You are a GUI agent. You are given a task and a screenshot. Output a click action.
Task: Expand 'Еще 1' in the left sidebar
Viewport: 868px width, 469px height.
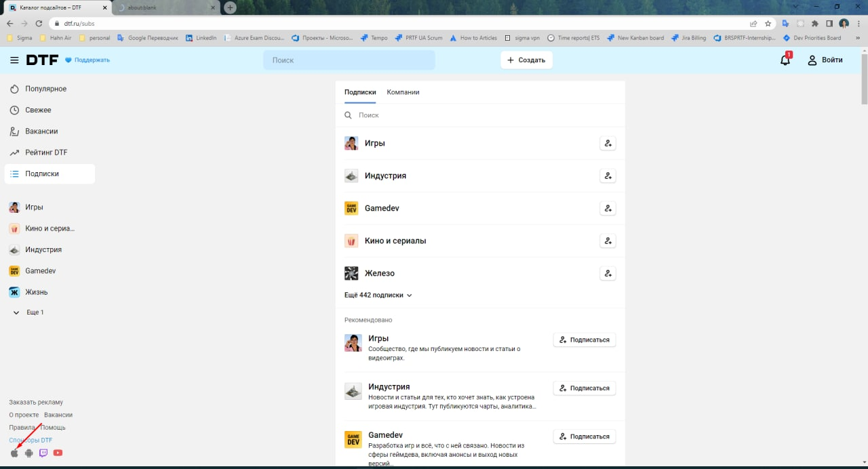pos(29,312)
